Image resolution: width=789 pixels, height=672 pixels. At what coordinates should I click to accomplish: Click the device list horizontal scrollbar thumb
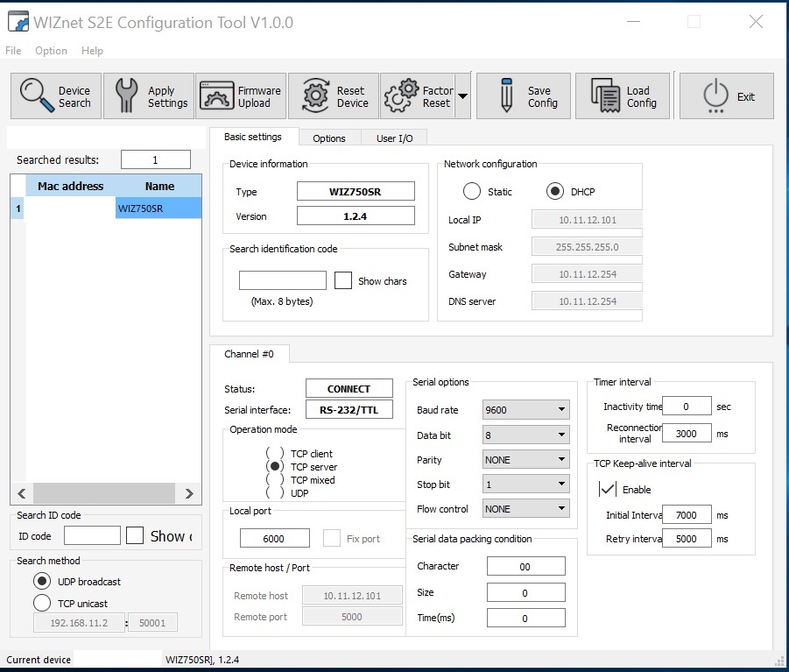(x=104, y=494)
